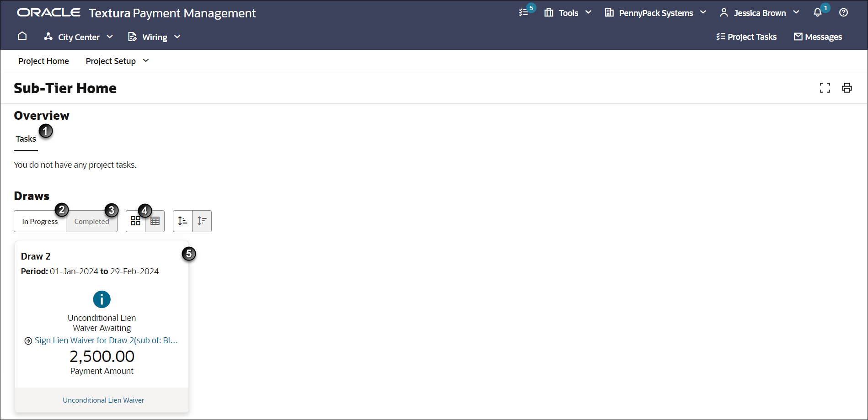Toggle full screen mode icon
This screenshot has width=868, height=420.
tap(825, 88)
